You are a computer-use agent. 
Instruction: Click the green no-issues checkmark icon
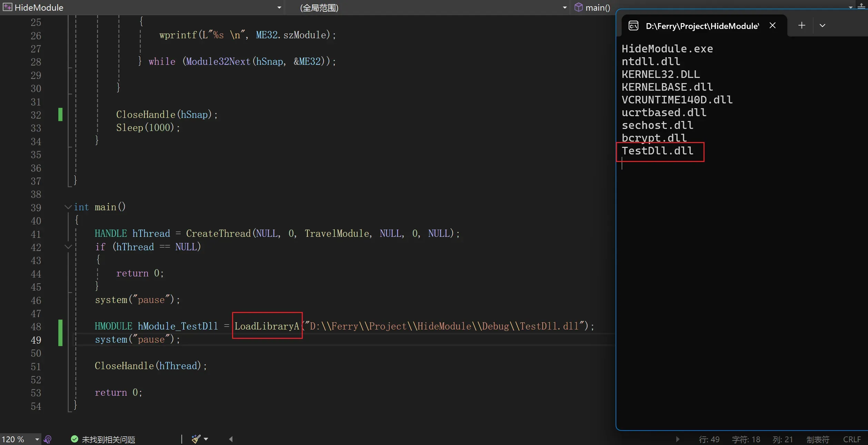pos(74,439)
